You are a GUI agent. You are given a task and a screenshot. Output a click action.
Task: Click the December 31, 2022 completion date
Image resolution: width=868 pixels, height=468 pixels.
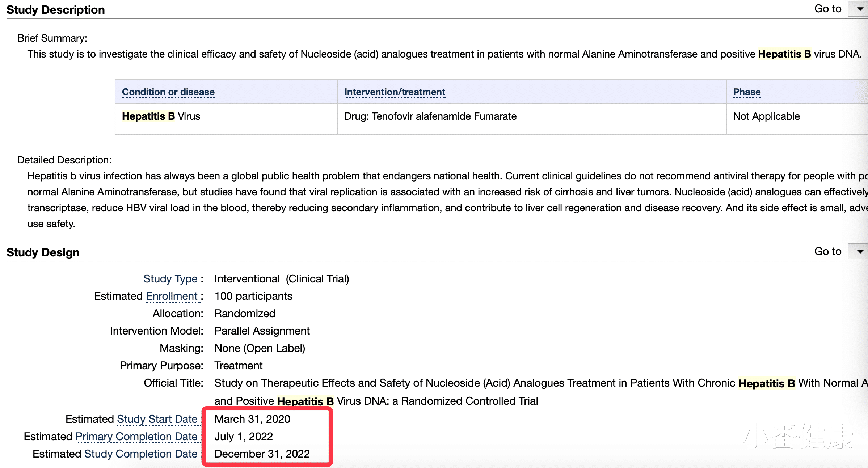(262, 454)
